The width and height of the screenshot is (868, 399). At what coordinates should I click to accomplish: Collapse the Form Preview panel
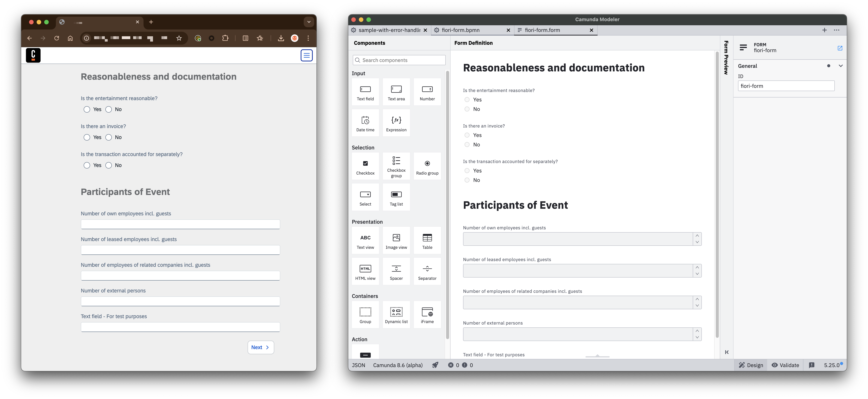[x=727, y=352]
